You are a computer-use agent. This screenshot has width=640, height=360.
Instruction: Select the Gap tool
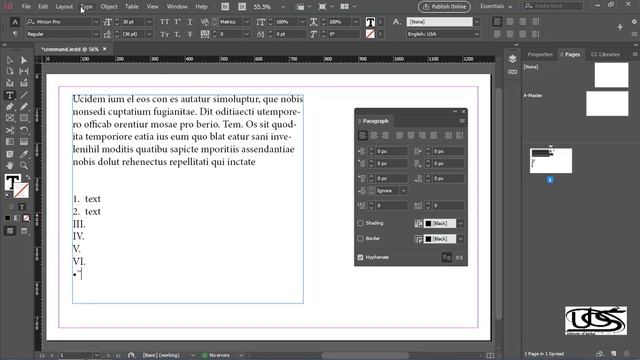click(x=24, y=71)
